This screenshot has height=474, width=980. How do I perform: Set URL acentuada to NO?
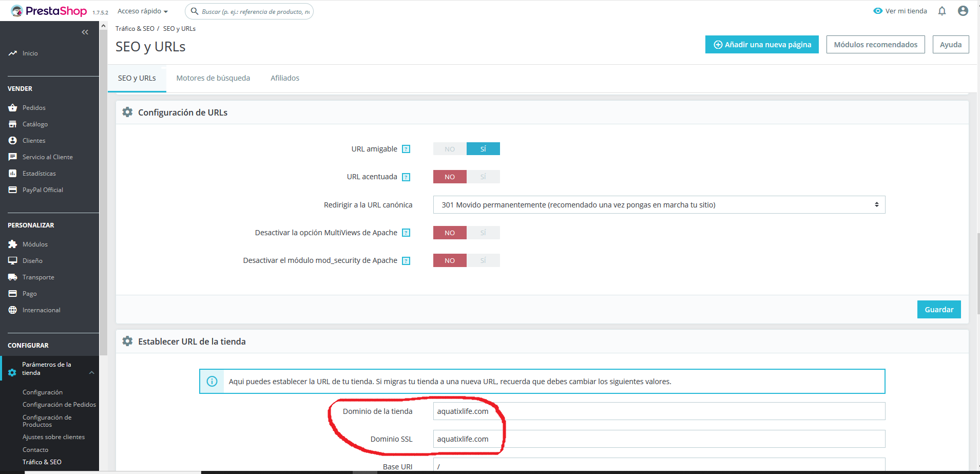[450, 177]
